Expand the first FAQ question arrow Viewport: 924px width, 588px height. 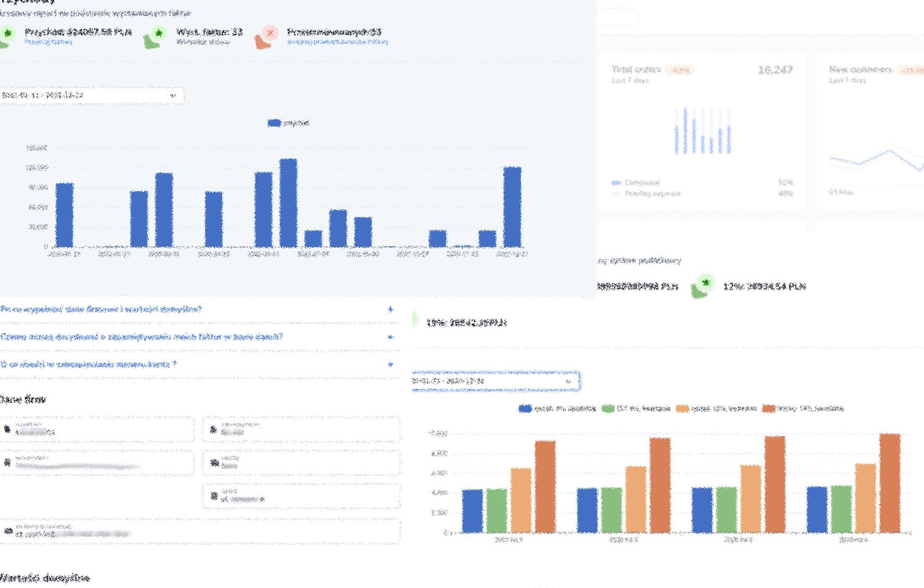tap(391, 309)
